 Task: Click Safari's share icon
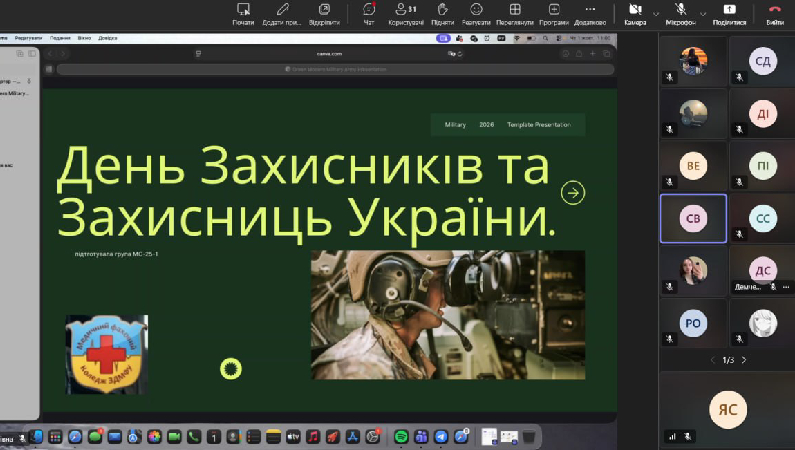(x=579, y=54)
